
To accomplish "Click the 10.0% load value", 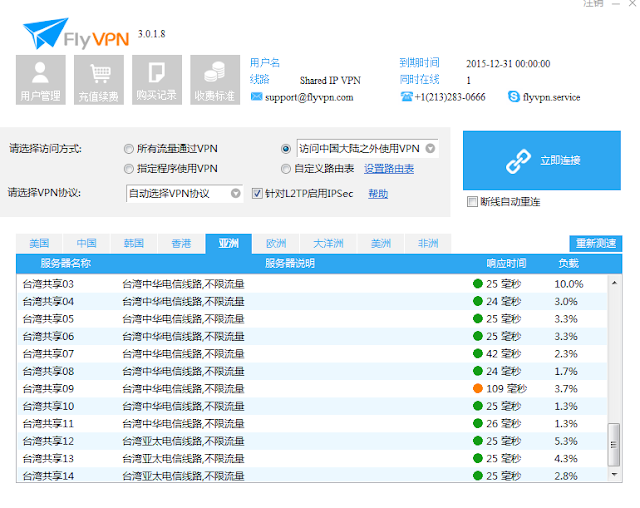I will tap(569, 284).
